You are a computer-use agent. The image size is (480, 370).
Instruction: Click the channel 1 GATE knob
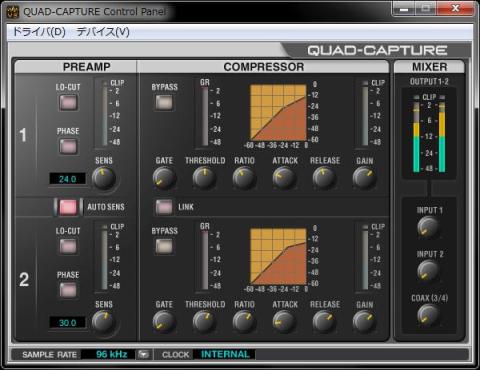point(164,178)
